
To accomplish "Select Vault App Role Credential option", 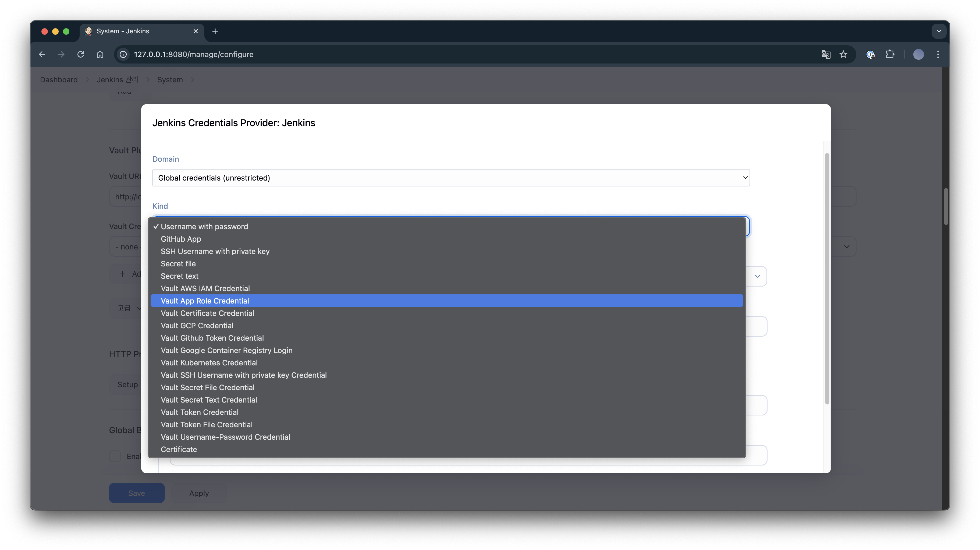I will point(205,301).
